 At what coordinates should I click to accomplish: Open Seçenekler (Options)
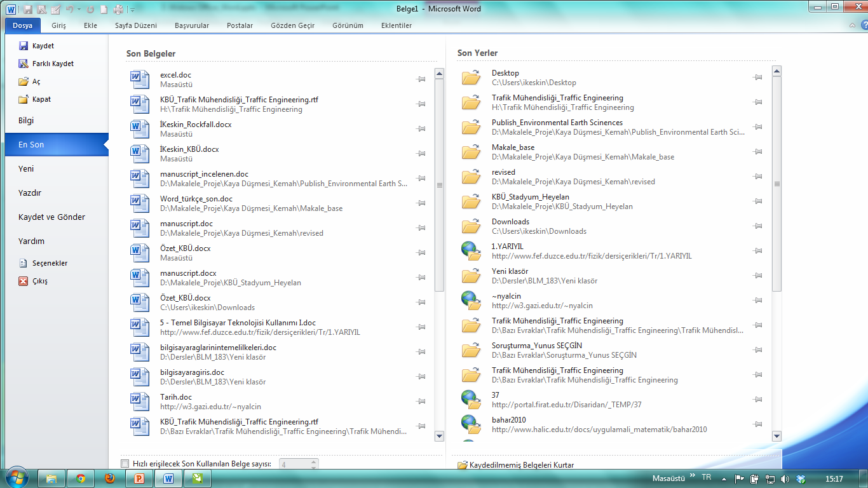tap(43, 263)
